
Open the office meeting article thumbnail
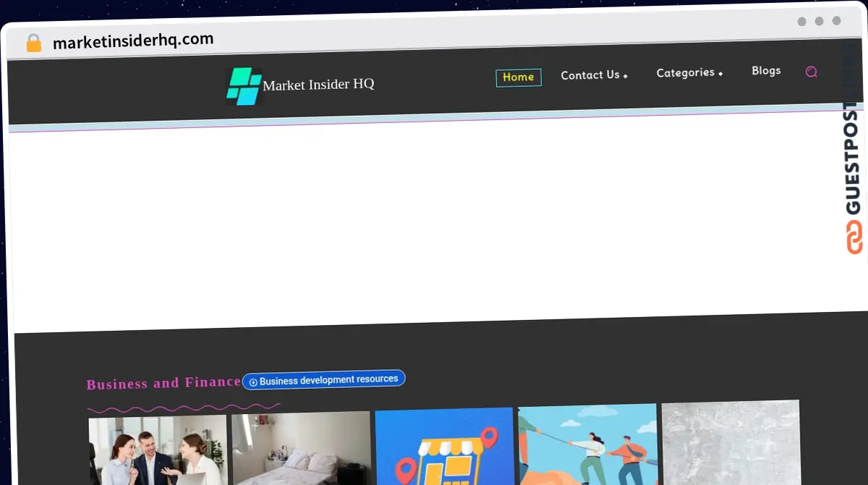click(x=158, y=449)
